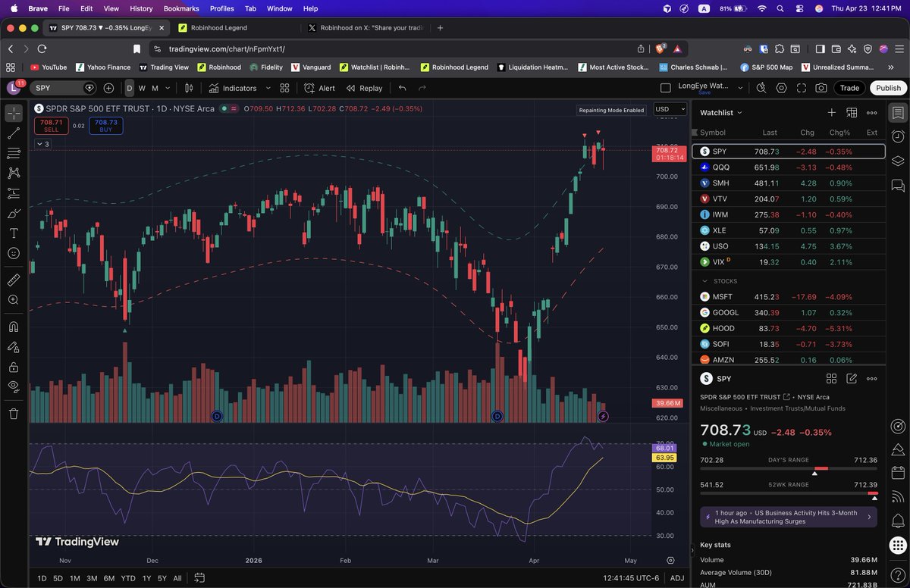Toggle Magnet mode in left toolbar
The height and width of the screenshot is (588, 910).
pyautogui.click(x=14, y=327)
